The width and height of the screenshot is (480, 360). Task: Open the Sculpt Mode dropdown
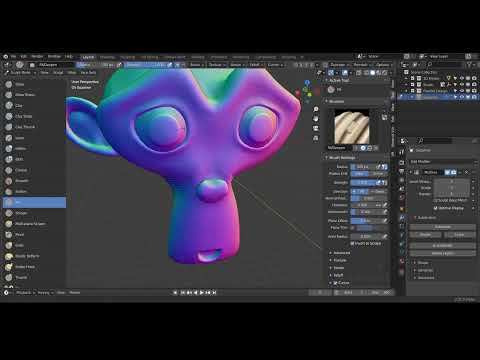21,72
